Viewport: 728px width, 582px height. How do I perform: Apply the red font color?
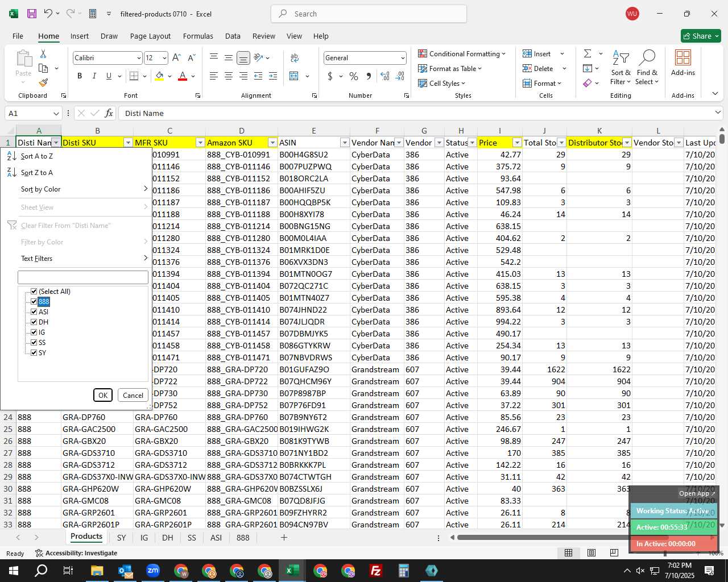coord(183,76)
